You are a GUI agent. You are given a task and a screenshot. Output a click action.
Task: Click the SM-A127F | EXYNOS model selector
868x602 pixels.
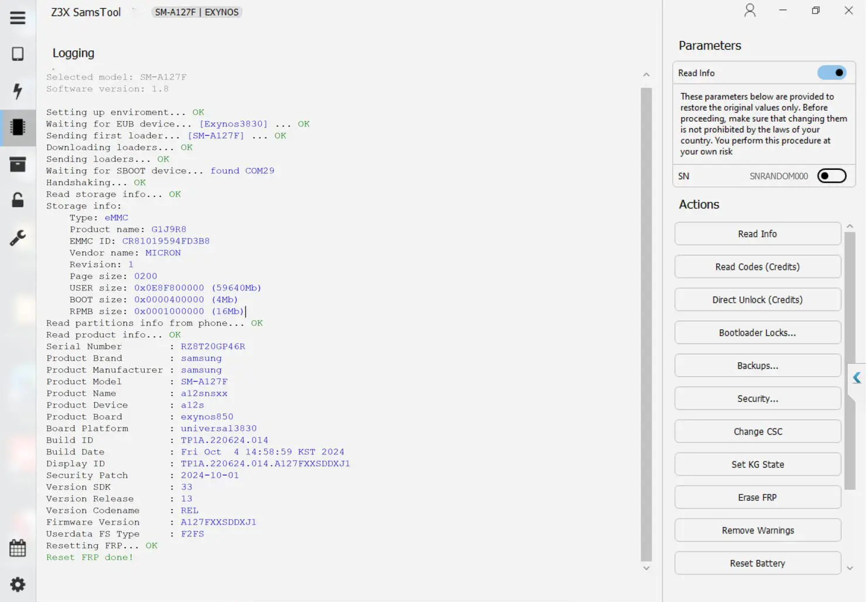pyautogui.click(x=197, y=12)
